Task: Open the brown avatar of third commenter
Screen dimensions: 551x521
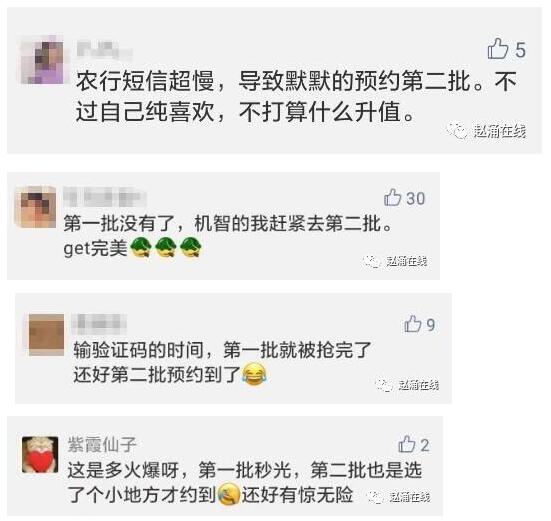Action: click(46, 334)
